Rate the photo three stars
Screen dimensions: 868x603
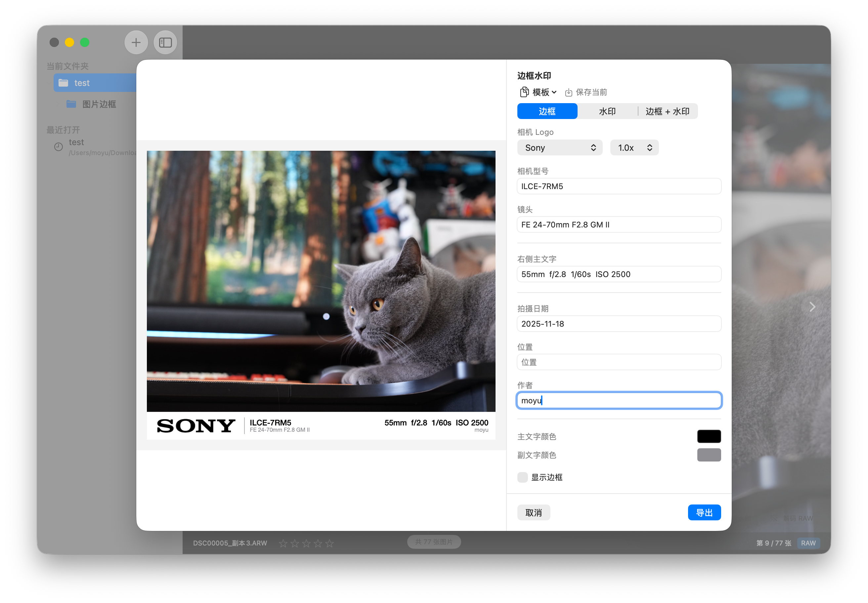click(x=307, y=544)
